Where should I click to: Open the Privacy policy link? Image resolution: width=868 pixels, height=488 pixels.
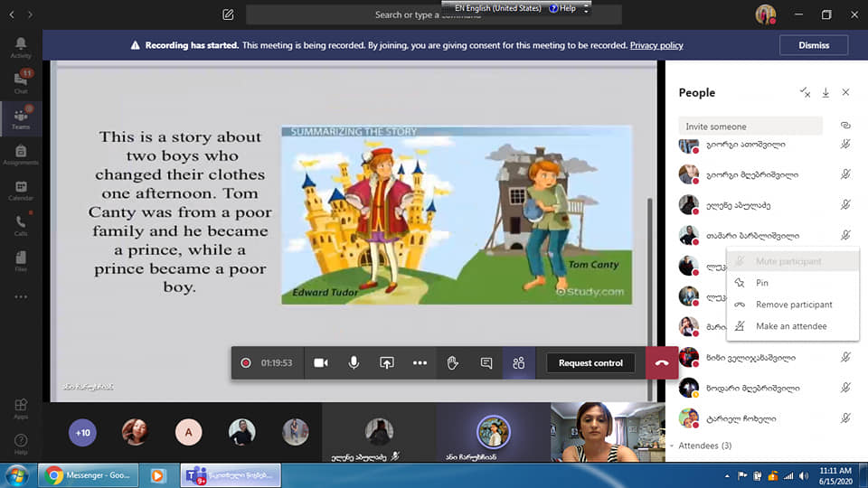tap(656, 45)
